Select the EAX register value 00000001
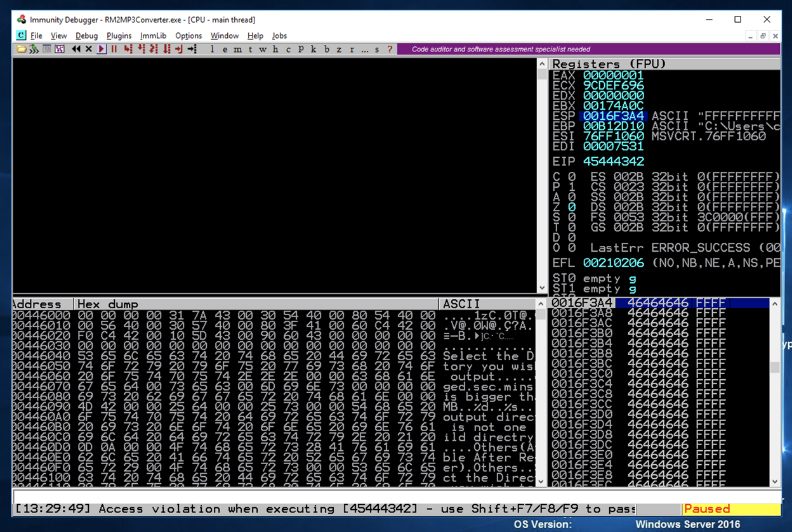The image size is (792, 532). click(x=614, y=75)
